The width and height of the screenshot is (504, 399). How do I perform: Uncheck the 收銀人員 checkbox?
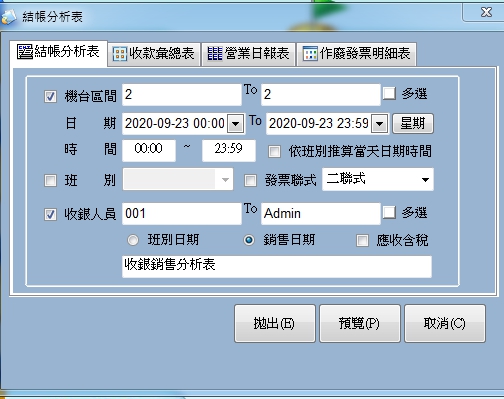(x=50, y=214)
